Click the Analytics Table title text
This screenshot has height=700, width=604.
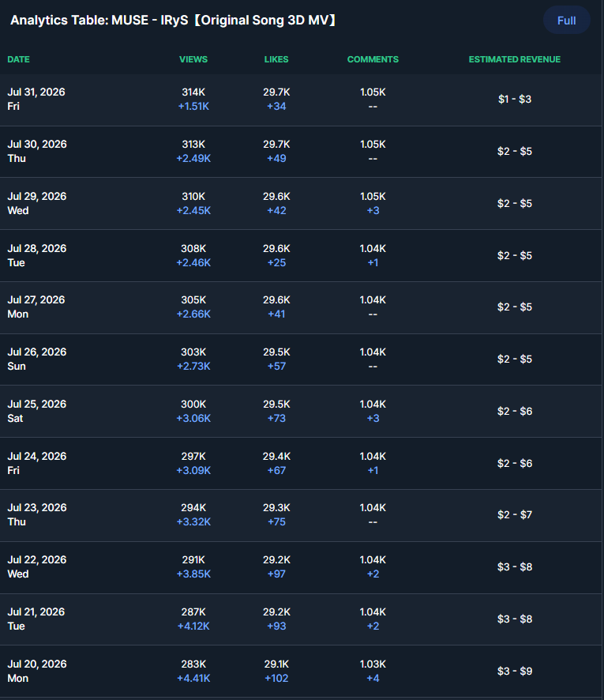pos(173,21)
